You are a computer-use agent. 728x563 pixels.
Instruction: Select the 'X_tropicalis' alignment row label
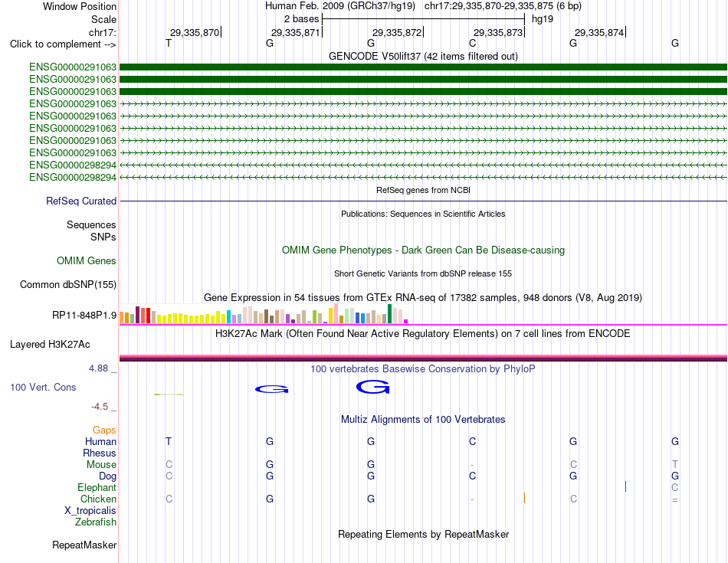coord(90,511)
